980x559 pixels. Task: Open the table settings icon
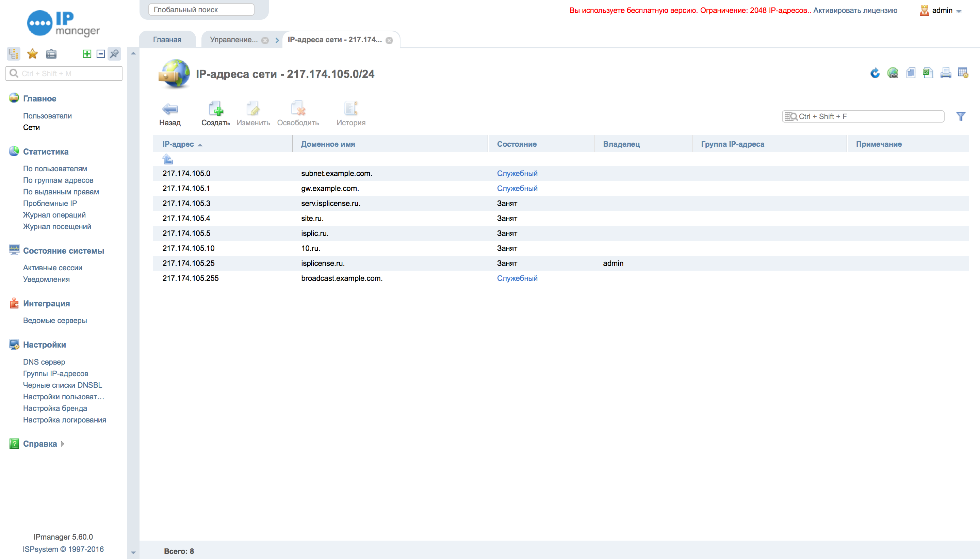pos(963,73)
